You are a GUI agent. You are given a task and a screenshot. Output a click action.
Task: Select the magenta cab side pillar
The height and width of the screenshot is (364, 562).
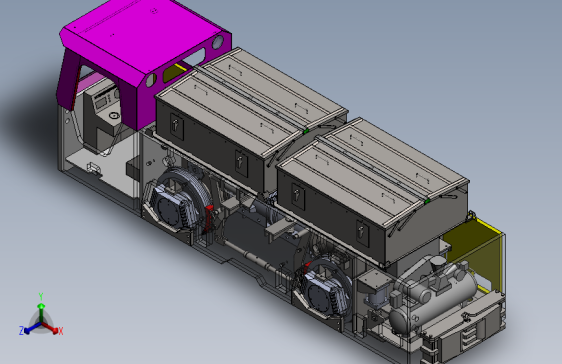pyautogui.click(x=68, y=79)
